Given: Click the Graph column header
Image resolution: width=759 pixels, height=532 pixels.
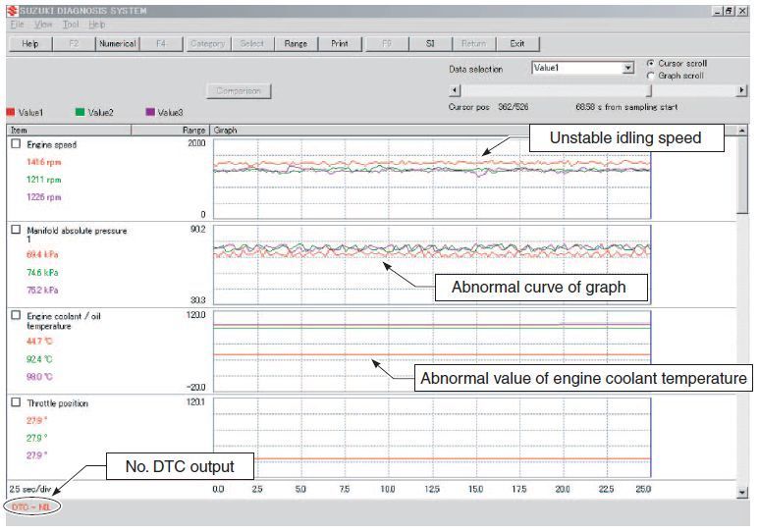Looking at the screenshot, I should click(x=473, y=131).
